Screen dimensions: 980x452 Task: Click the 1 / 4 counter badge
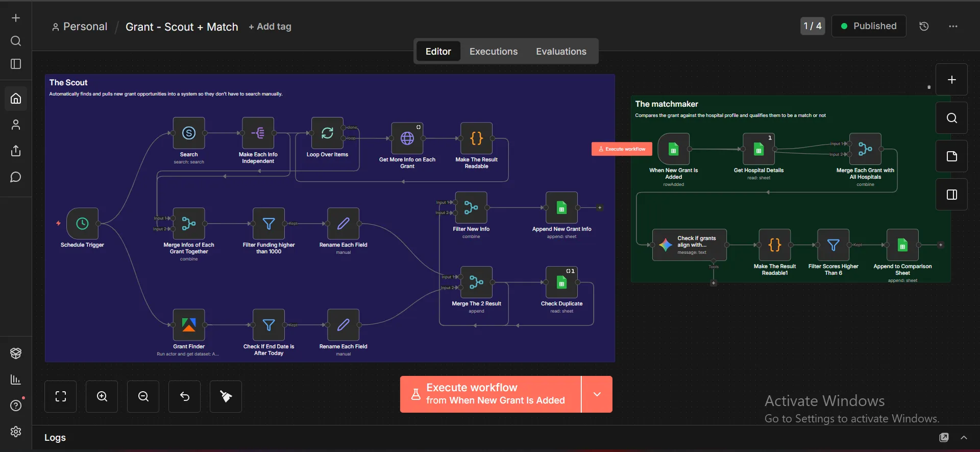pyautogui.click(x=813, y=26)
